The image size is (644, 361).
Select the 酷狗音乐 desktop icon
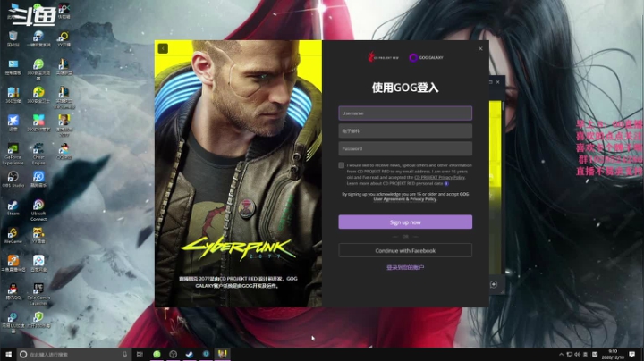point(38,180)
